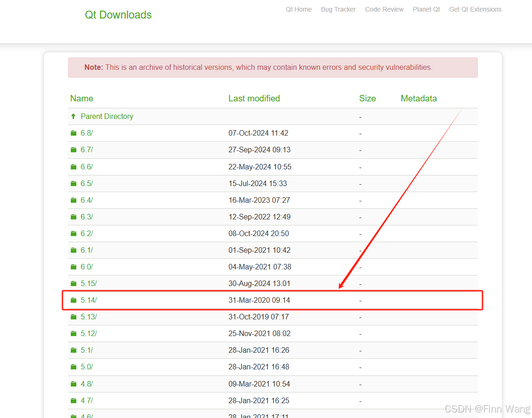Click the Qt Downloads site title
Viewport: 532px width, 418px height.
coord(118,15)
